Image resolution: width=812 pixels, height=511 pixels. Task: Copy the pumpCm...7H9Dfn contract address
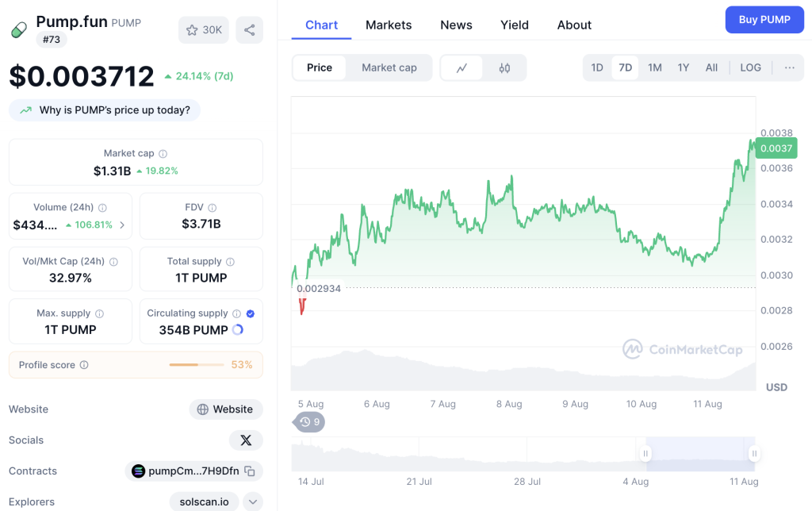pos(250,471)
